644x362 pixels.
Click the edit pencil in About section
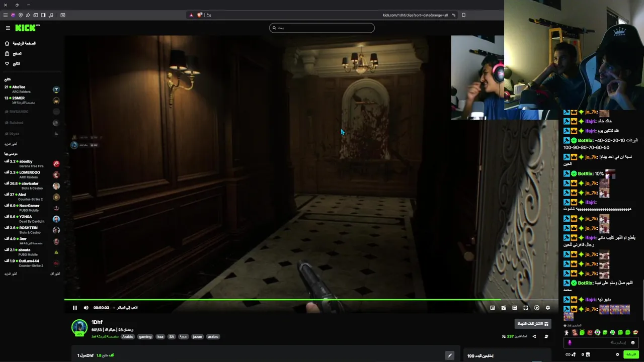[x=450, y=355]
